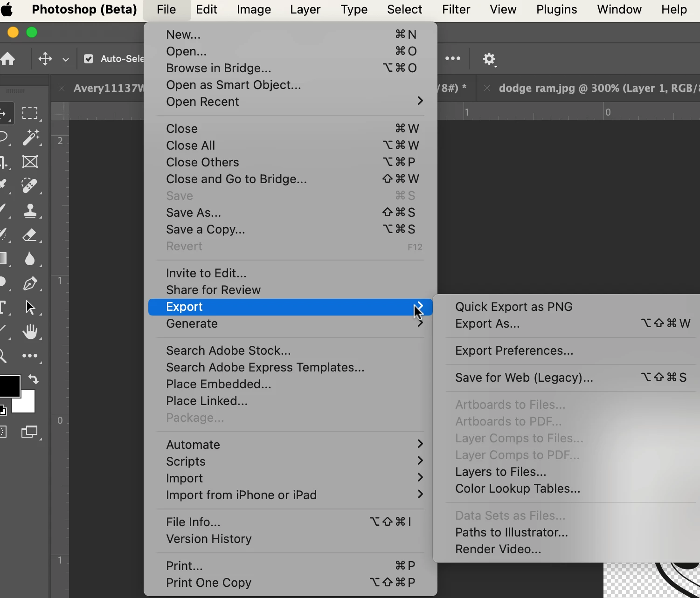Expand the Automate submenu

pos(291,445)
